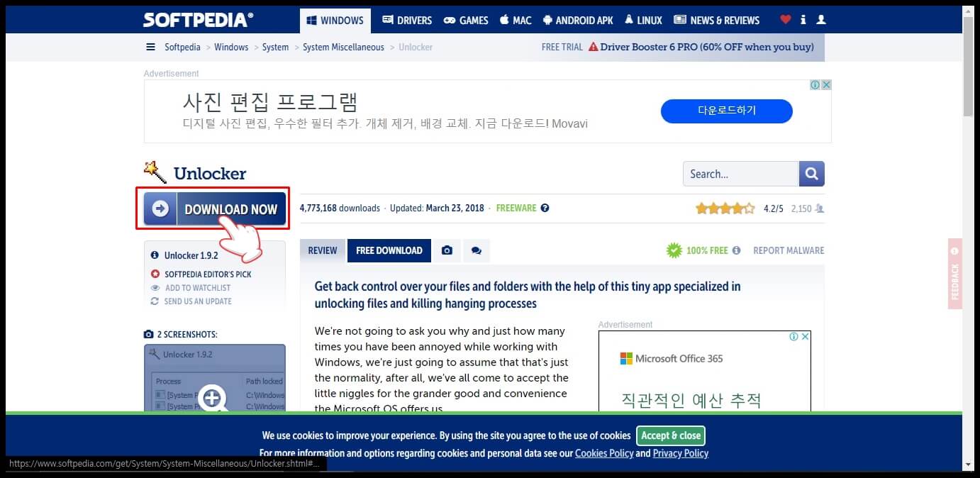Click scrollbar down arrow
This screenshot has height=478, width=980.
[969, 464]
